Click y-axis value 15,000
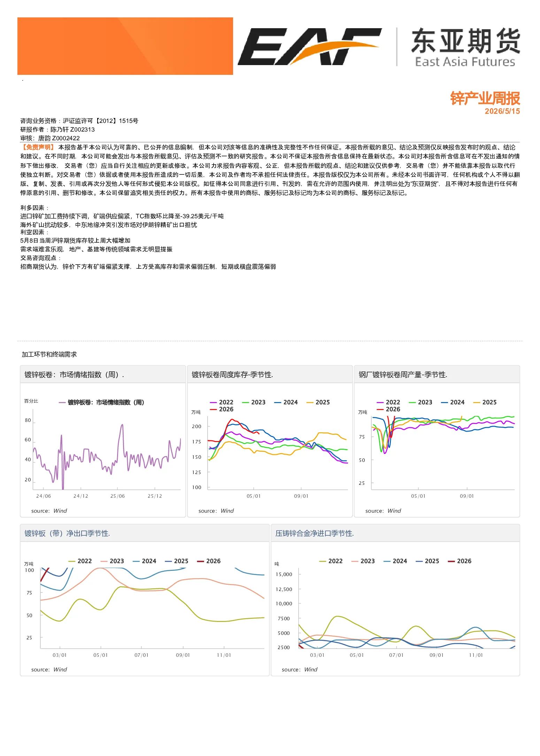 click(x=284, y=574)
